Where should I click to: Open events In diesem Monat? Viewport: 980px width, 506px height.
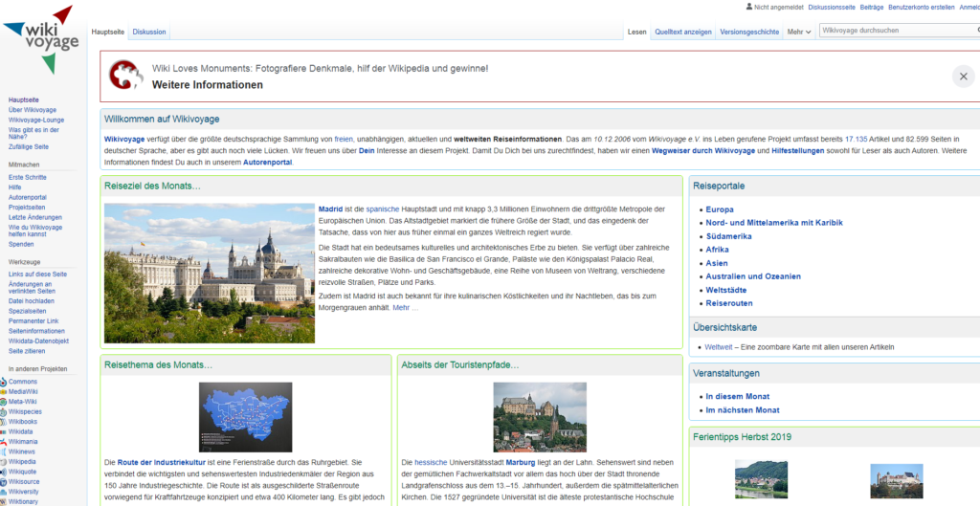pyautogui.click(x=738, y=397)
